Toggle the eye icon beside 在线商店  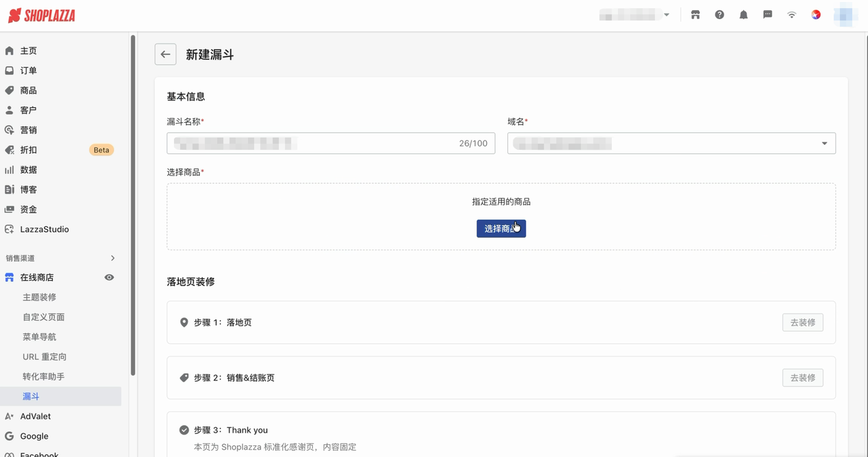(x=109, y=277)
